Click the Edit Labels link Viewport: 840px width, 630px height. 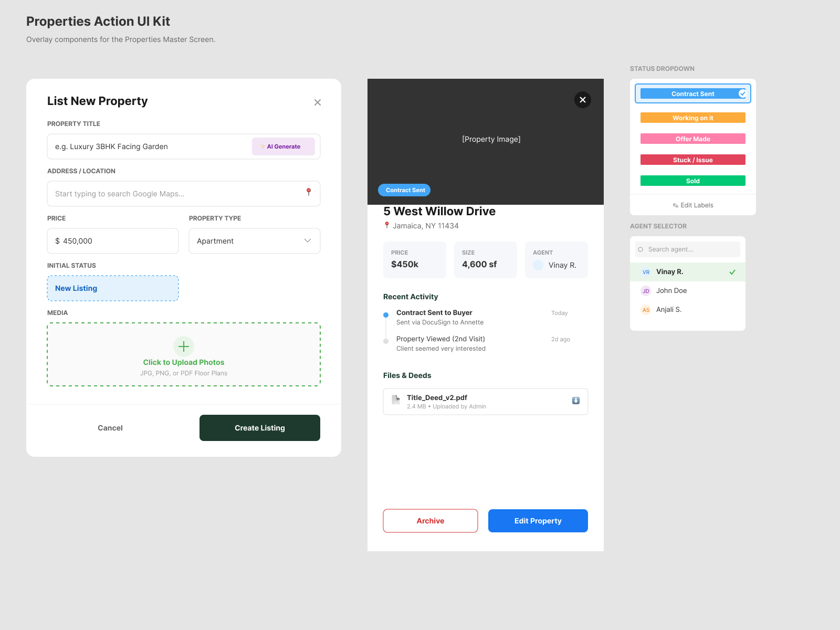pos(693,205)
